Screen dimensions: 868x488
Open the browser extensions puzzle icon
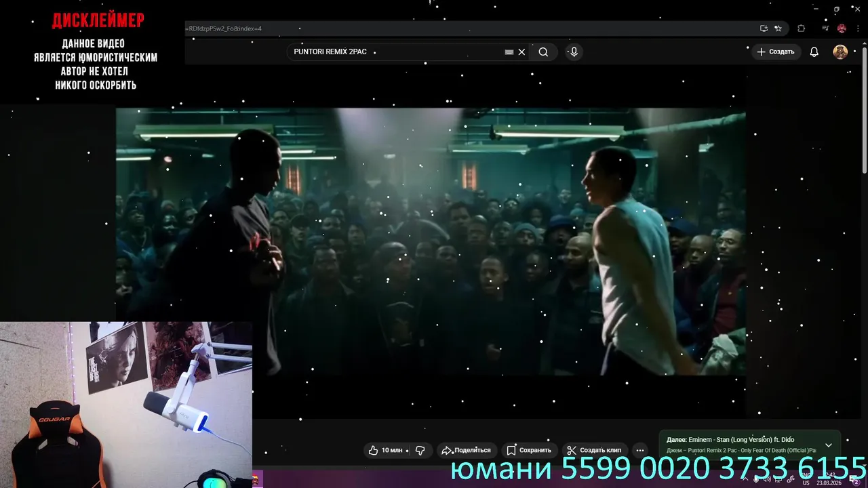coord(802,28)
